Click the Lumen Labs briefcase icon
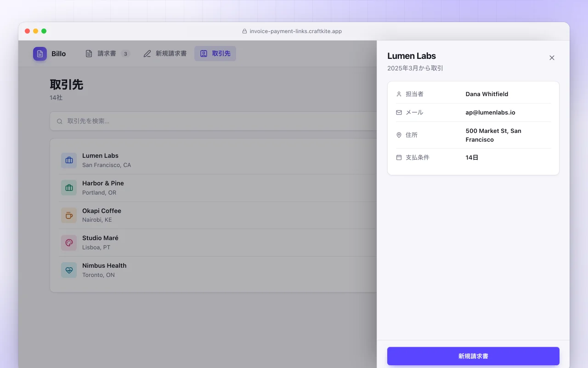 [69, 161]
